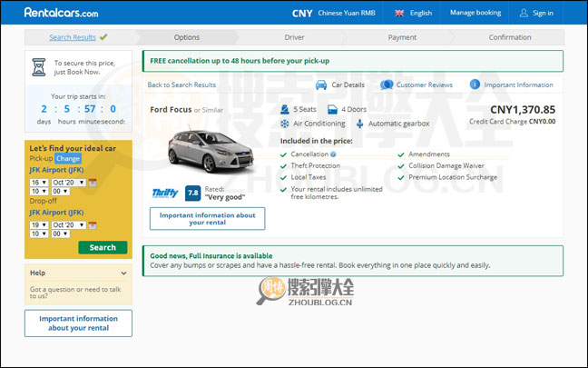Click the pick-up location JFK Airport (JFK)
The height and width of the screenshot is (368, 588).
(56, 170)
